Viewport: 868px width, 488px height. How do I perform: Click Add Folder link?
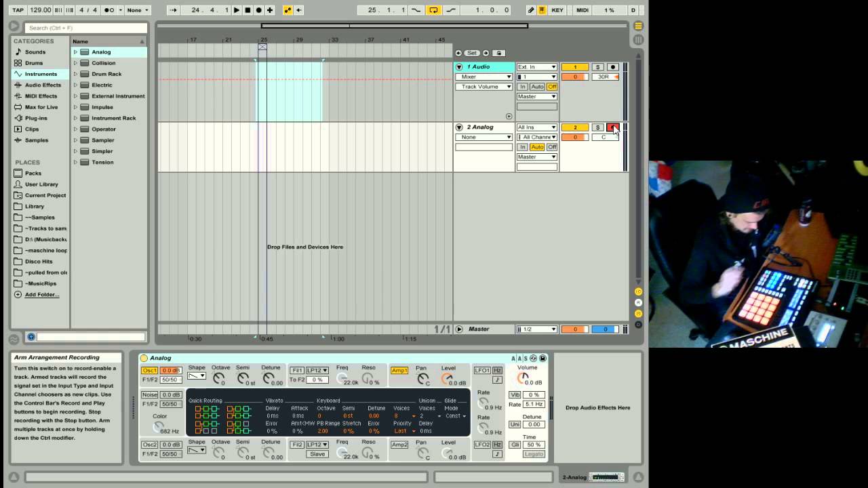pyautogui.click(x=41, y=295)
